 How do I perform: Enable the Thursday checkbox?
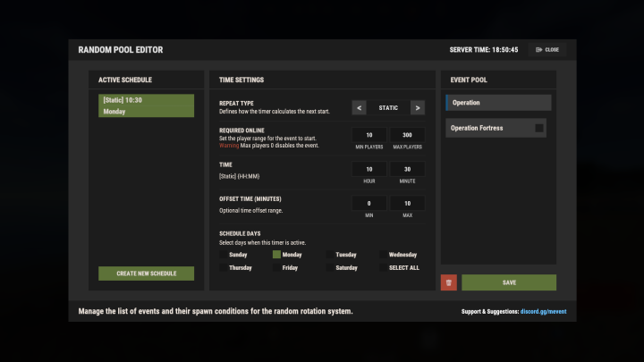[x=223, y=267]
